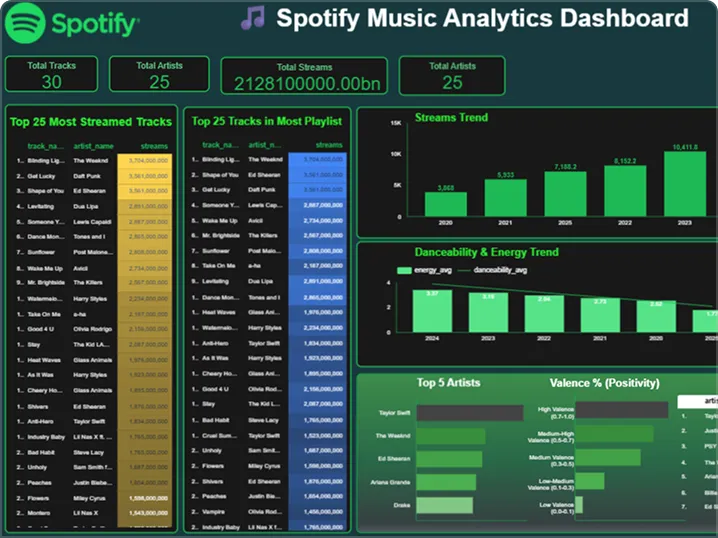The height and width of the screenshot is (538, 718).
Task: Select Vampire row in Most Playlist table
Action: (269, 512)
